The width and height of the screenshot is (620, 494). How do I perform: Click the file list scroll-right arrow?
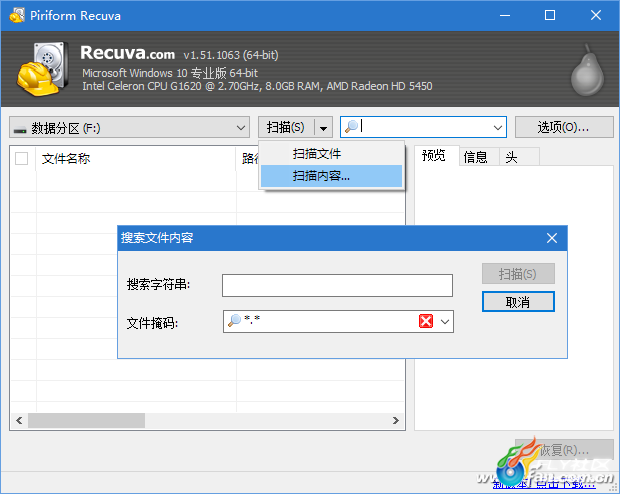tap(396, 420)
